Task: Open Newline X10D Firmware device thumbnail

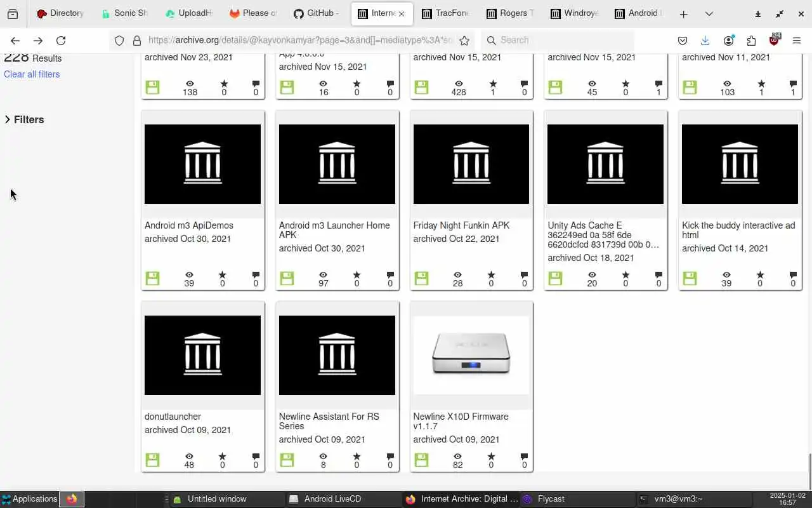Action: [471, 355]
